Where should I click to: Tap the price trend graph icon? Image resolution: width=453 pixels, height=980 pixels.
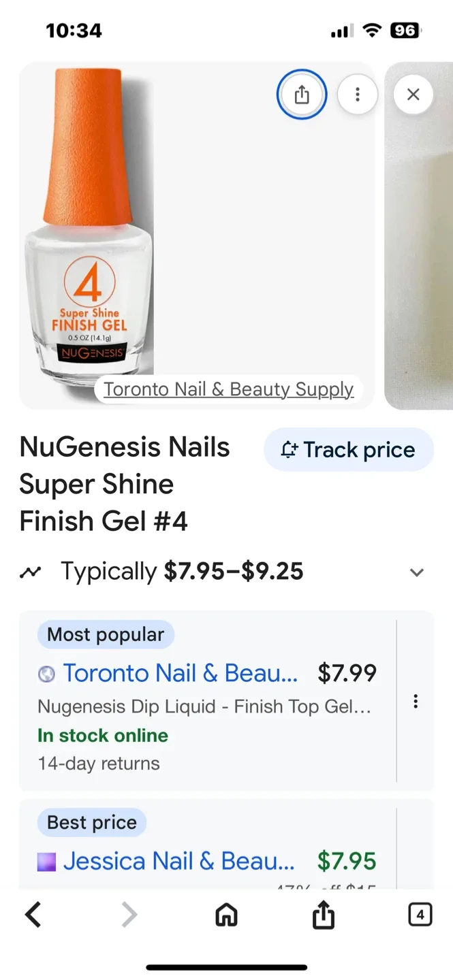[31, 572]
